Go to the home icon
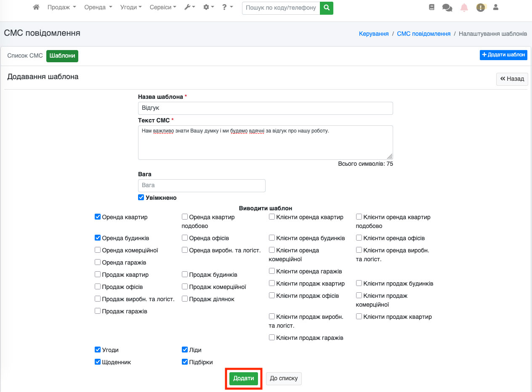The height and width of the screenshot is (392, 532). (36, 7)
